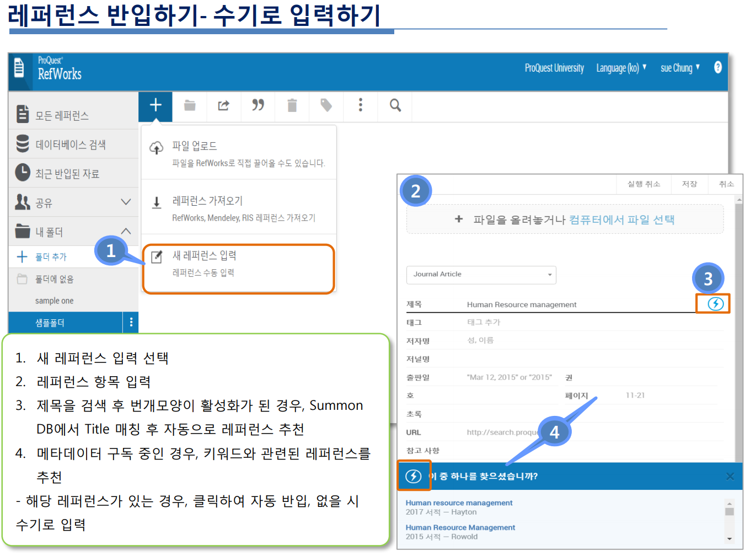Click scroll up arrow of the form panel
756x556 pixels.
coord(739,200)
